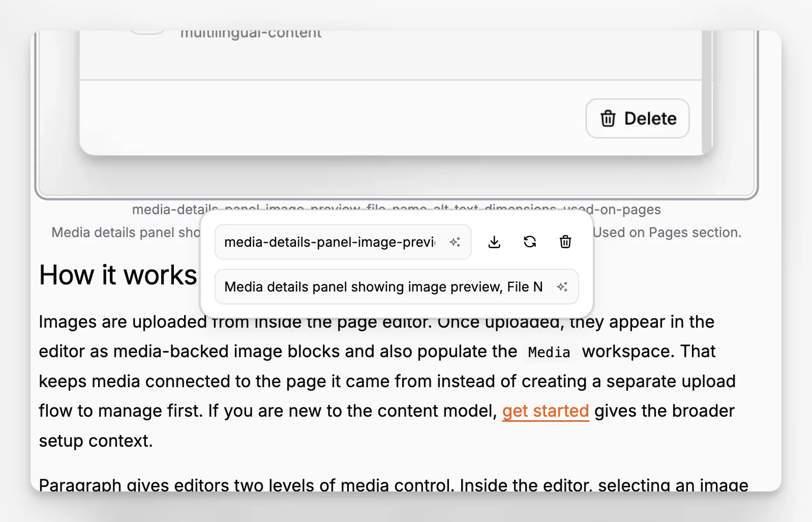
Task: Click the paragraph starting Images are uploaded
Action: tap(387, 381)
